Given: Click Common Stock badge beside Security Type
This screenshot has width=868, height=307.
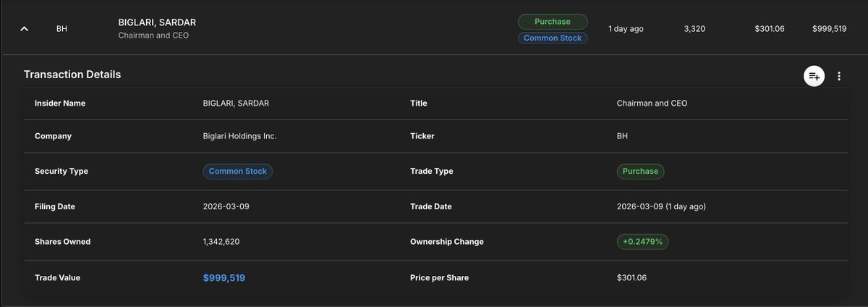Looking at the screenshot, I should pos(238,172).
